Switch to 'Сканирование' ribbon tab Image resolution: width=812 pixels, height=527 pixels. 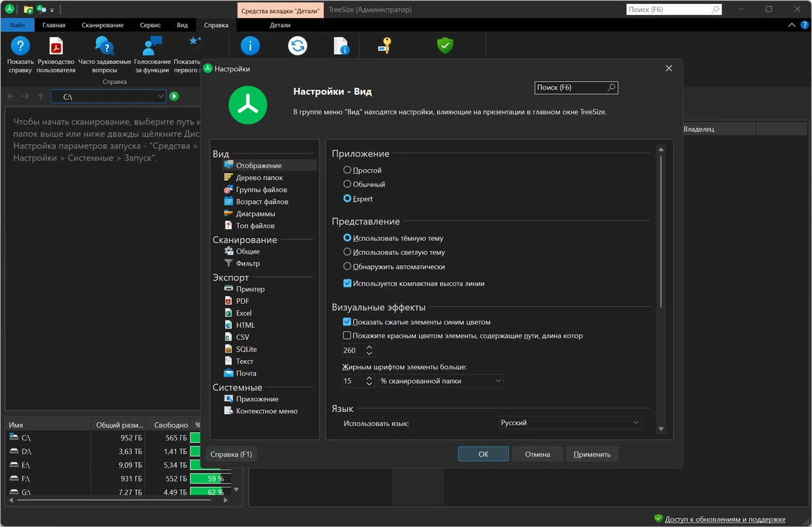point(103,25)
